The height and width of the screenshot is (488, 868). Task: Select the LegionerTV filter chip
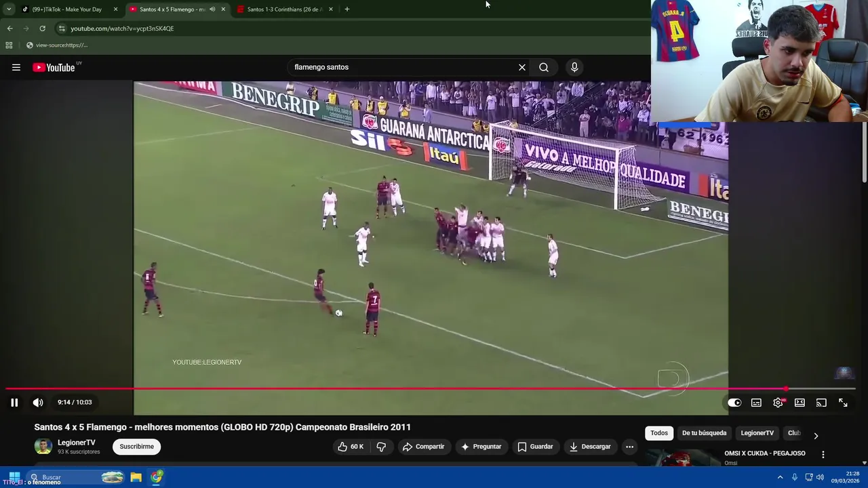point(757,433)
